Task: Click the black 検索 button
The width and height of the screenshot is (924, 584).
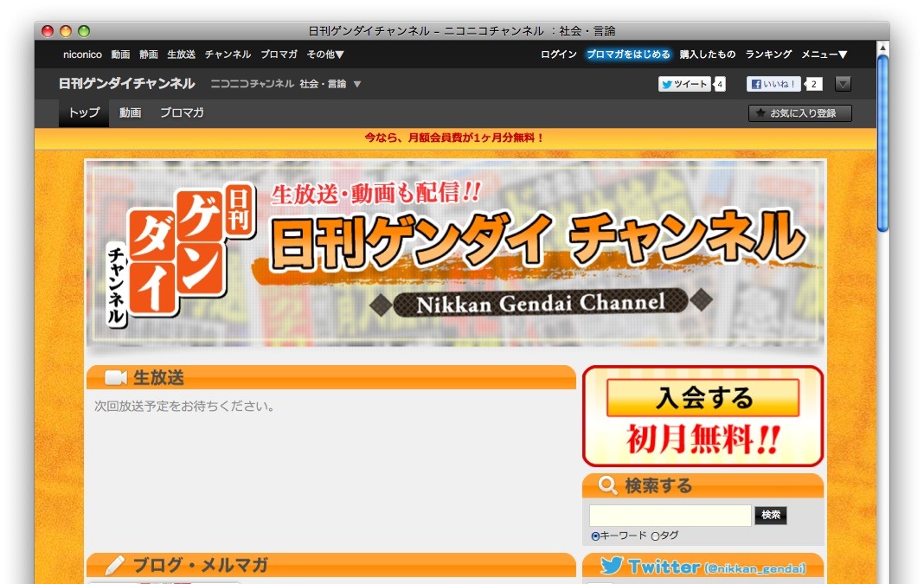Action: pos(771,515)
